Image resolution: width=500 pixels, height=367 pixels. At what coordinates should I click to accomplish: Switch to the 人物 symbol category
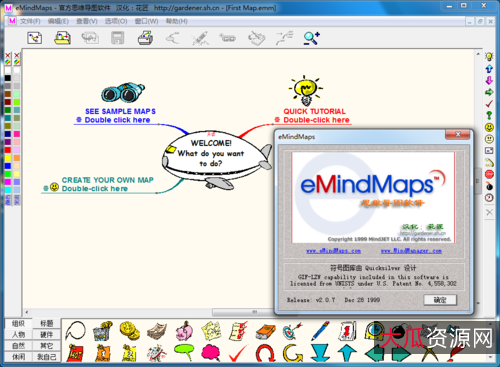tap(18, 334)
